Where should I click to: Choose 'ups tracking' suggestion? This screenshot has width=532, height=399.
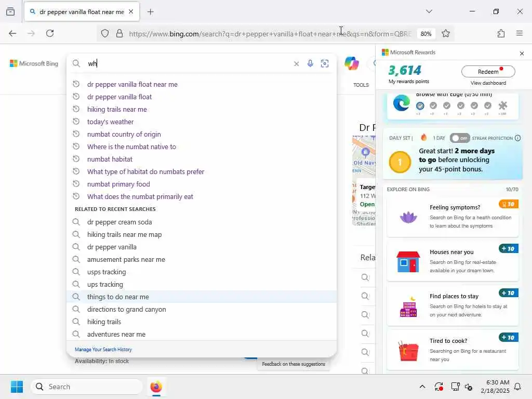(202, 284)
